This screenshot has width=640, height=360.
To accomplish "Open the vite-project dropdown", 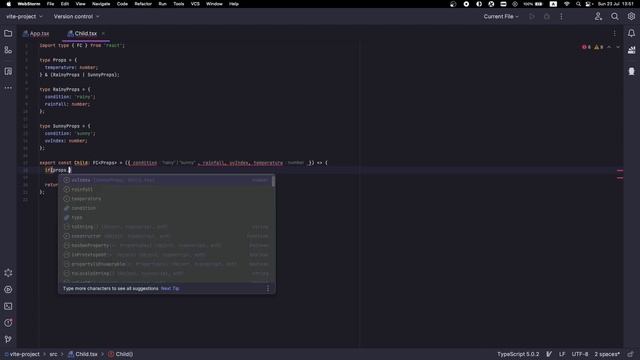I will click(x=24, y=17).
